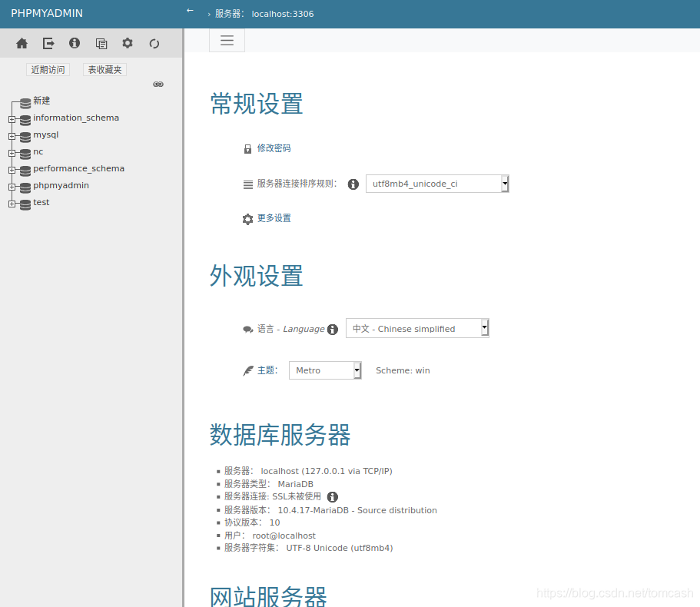Switch to the 近期访问 tab

pyautogui.click(x=48, y=70)
